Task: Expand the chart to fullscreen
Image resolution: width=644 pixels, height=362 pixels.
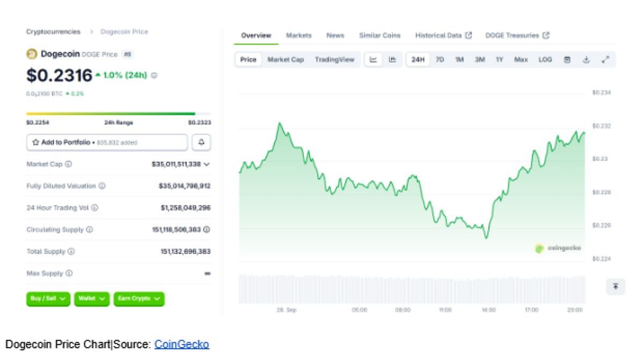Action: point(605,60)
